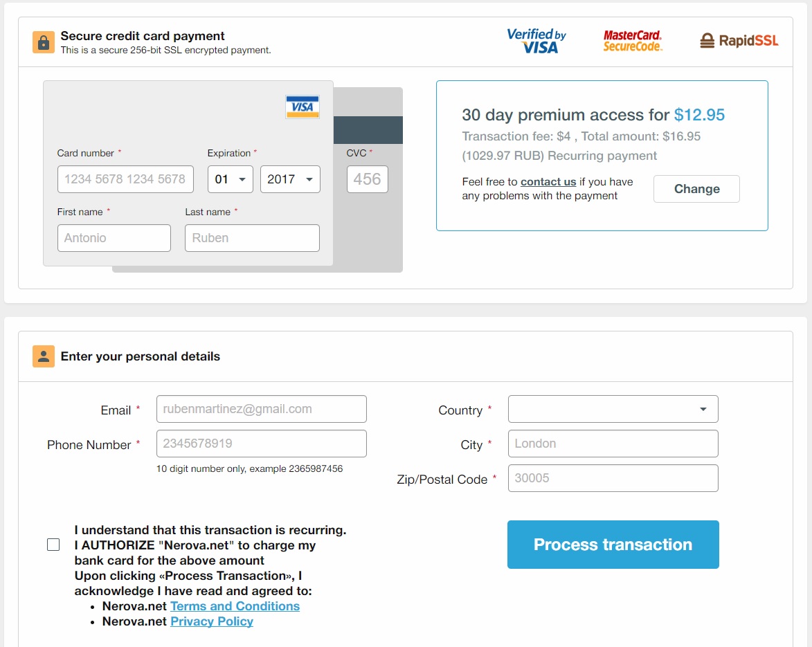
Task: Open the expiration year dropdown
Action: point(290,179)
